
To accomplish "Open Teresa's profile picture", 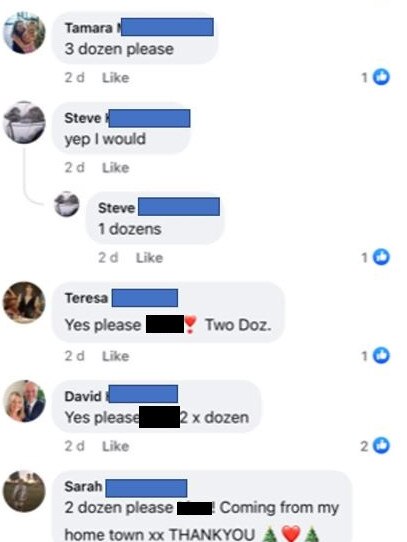I will [x=24, y=302].
